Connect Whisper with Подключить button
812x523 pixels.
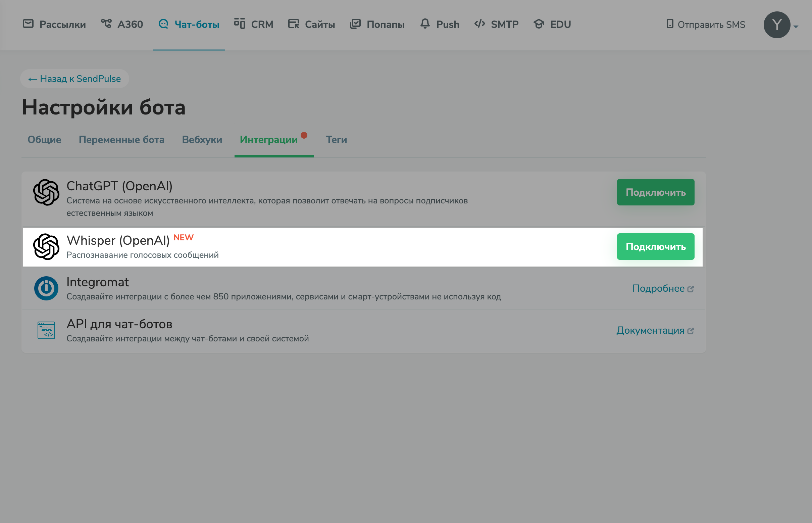click(x=655, y=246)
